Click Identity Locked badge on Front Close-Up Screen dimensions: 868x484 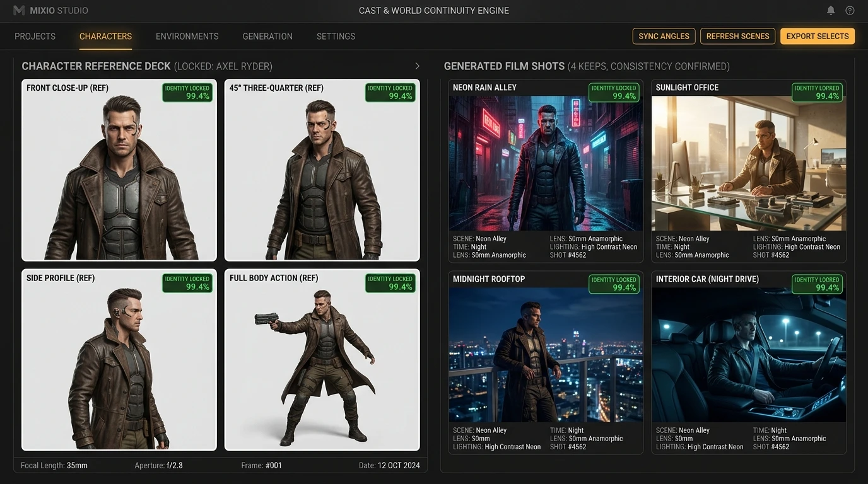187,93
